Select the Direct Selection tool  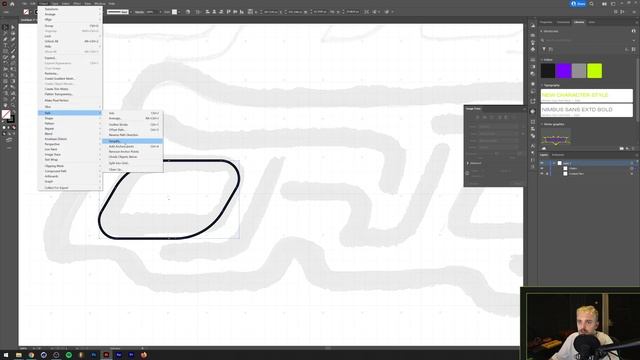pyautogui.click(x=13, y=28)
